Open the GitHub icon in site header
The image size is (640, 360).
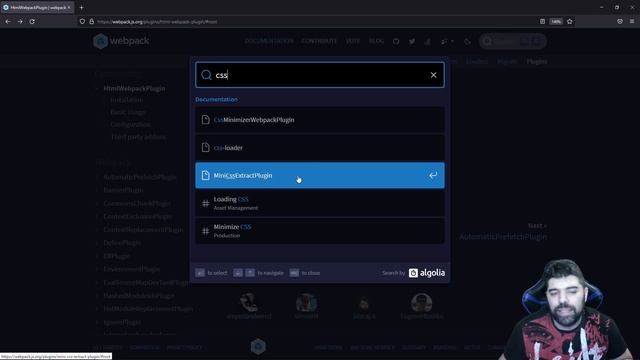point(396,41)
